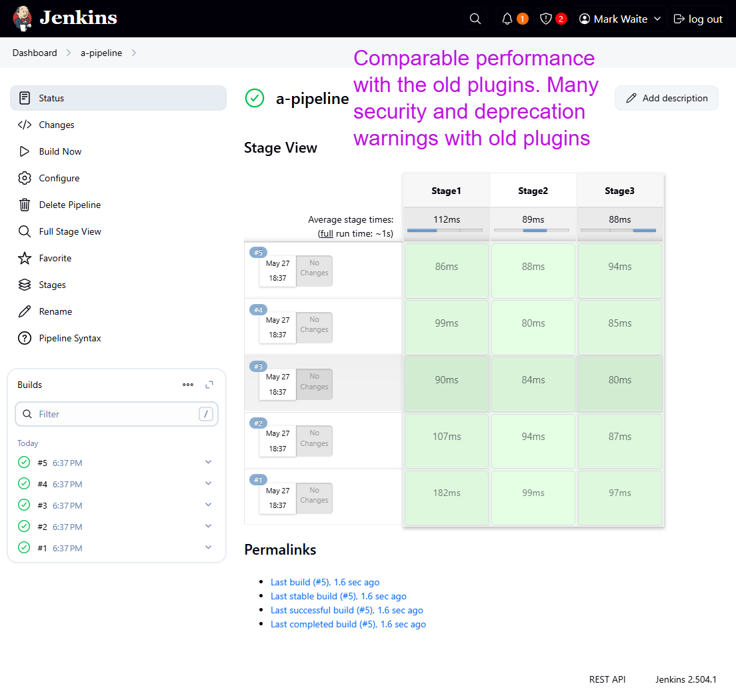Click the Build Now play icon
736x700 pixels.
point(25,151)
